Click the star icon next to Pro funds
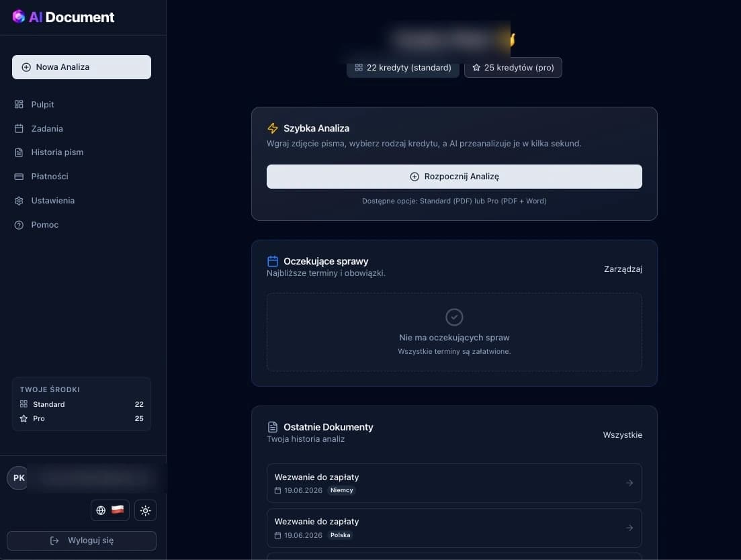This screenshot has height=560, width=741. (24, 418)
